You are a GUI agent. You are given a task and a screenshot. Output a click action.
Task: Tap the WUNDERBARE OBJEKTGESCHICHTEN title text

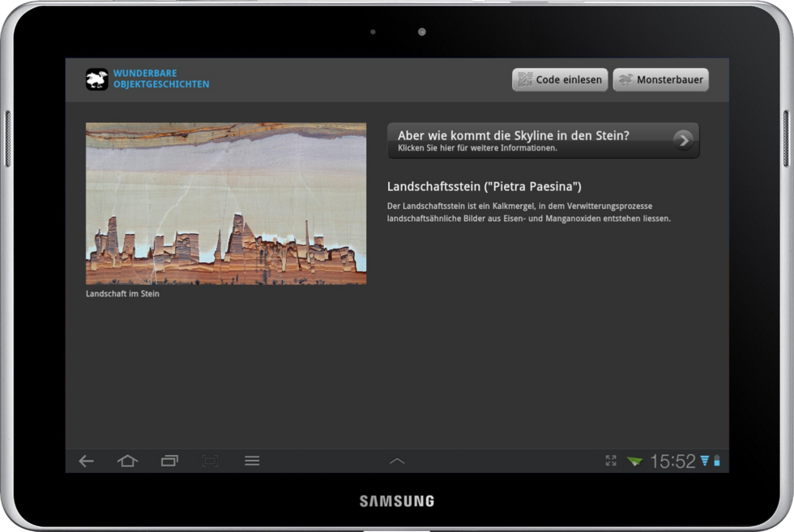(x=161, y=79)
